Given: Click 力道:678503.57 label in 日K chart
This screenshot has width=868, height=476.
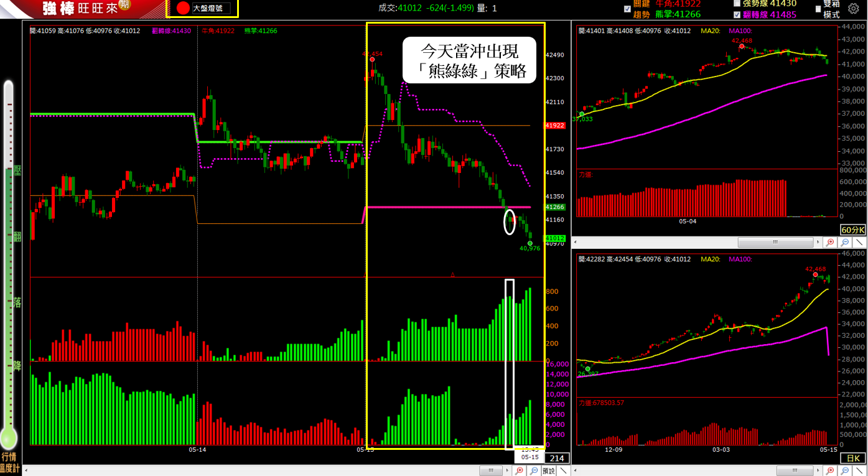Looking at the screenshot, I should pos(601,403).
